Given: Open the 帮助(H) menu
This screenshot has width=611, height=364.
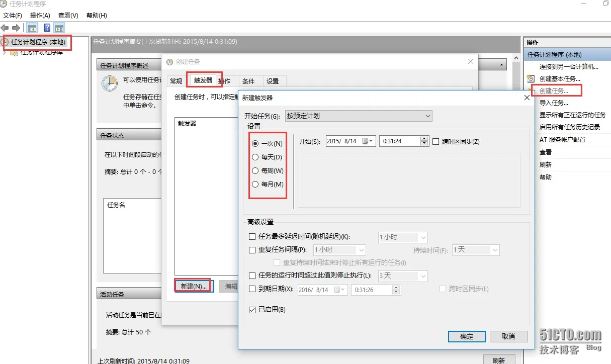Looking at the screenshot, I should [97, 16].
